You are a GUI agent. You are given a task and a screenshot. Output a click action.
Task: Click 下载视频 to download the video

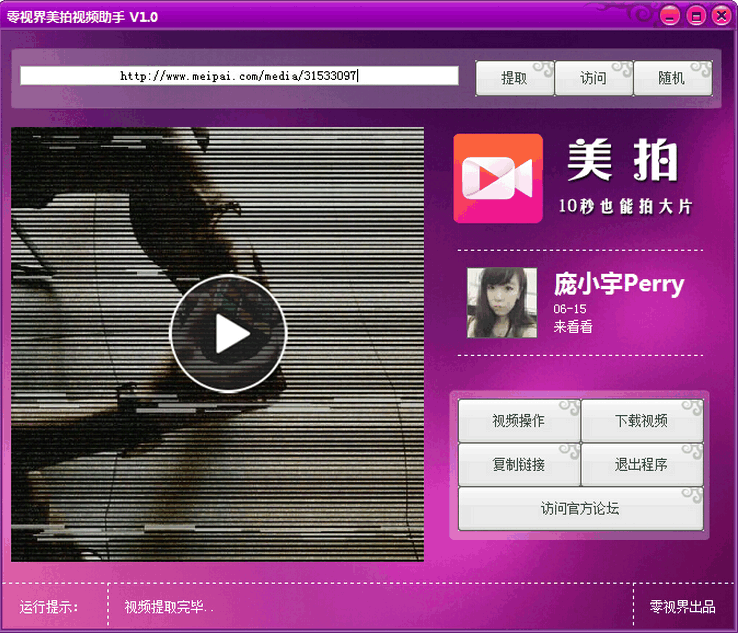[642, 420]
